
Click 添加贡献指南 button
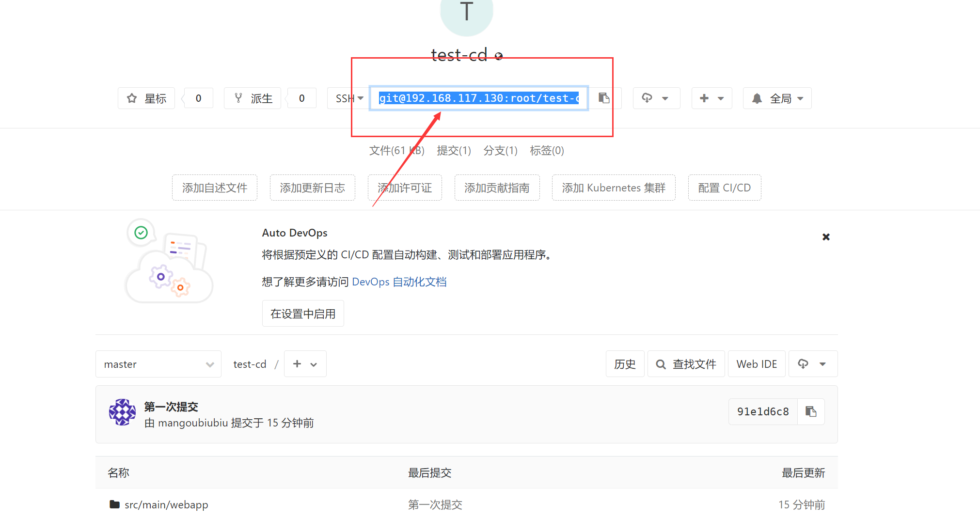point(497,188)
